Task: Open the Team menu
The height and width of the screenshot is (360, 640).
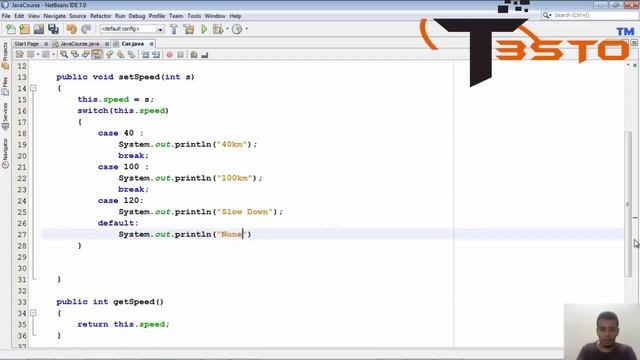Action: click(176, 16)
